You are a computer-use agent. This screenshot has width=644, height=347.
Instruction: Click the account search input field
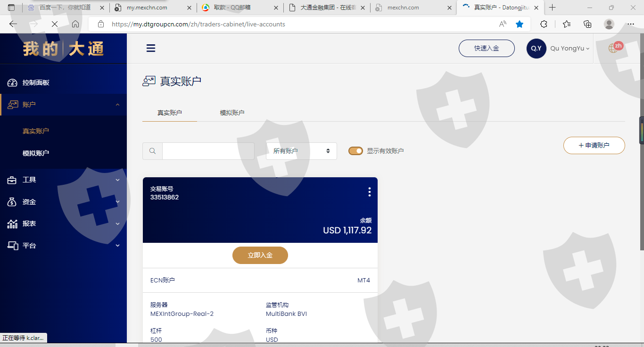[x=208, y=151]
